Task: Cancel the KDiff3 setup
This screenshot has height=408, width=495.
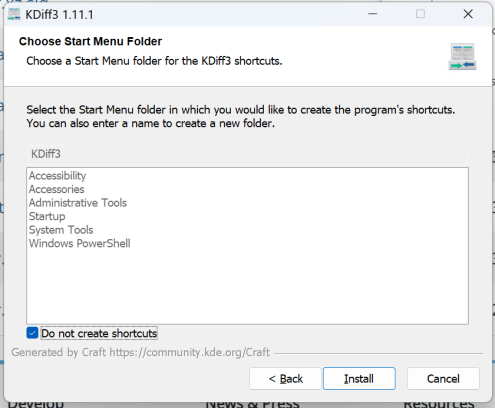Action: pos(443,379)
